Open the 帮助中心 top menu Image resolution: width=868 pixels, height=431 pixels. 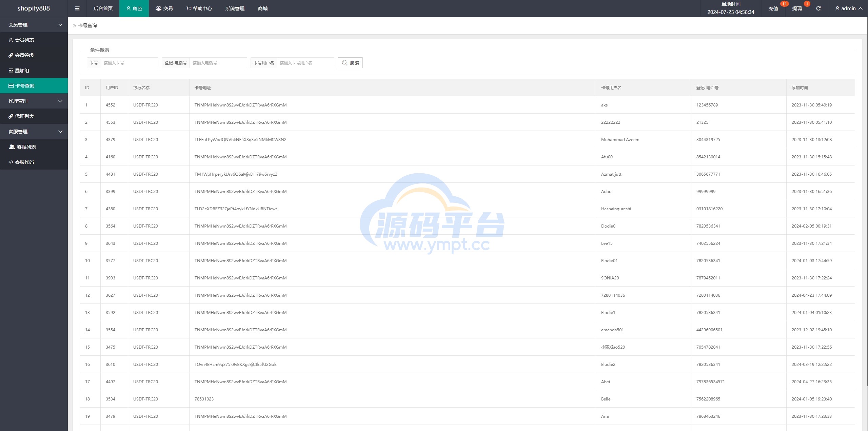point(199,8)
